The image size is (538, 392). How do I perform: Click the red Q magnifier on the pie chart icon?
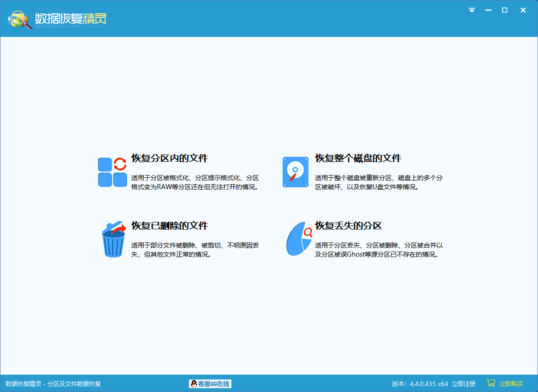307,232
